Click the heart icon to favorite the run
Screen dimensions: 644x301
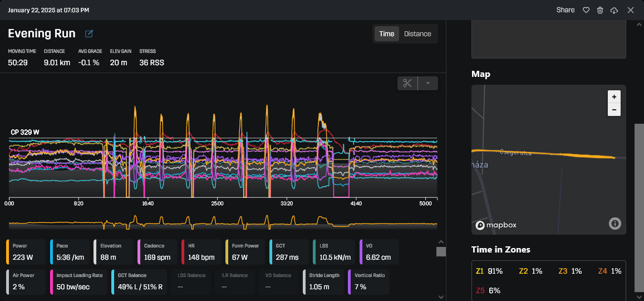click(x=586, y=10)
